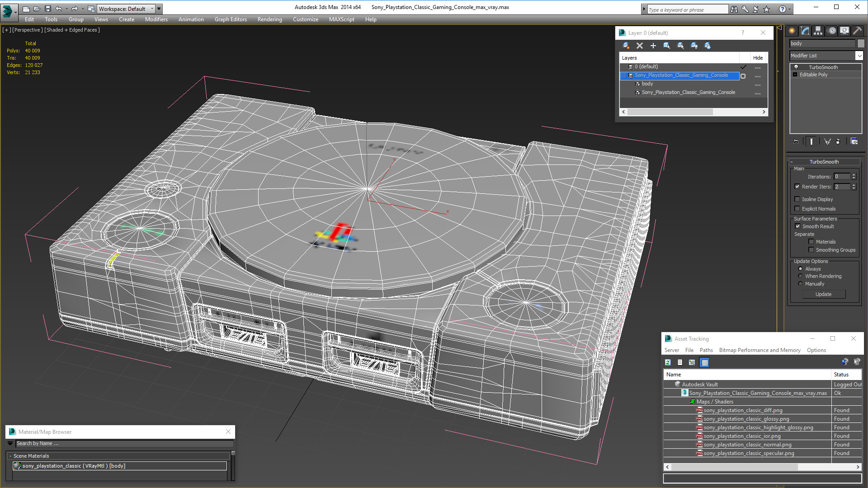
Task: Click the Shaded + Edged Faces viewport label
Action: click(72, 30)
